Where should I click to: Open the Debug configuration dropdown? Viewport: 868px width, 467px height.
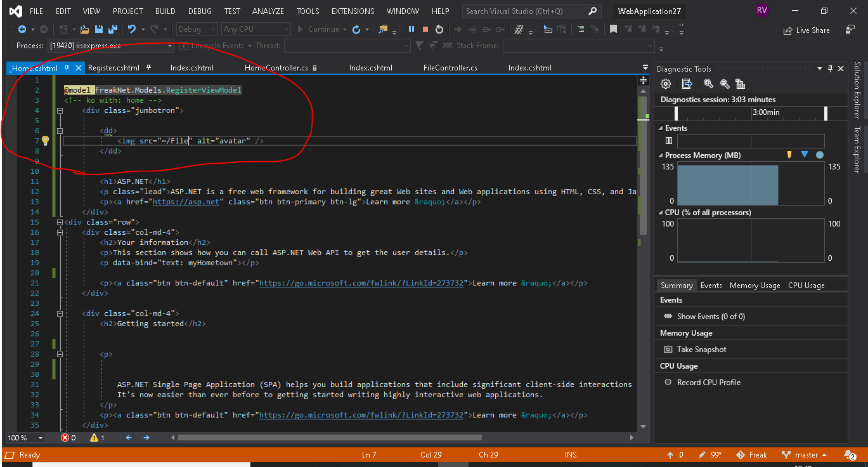(x=197, y=29)
